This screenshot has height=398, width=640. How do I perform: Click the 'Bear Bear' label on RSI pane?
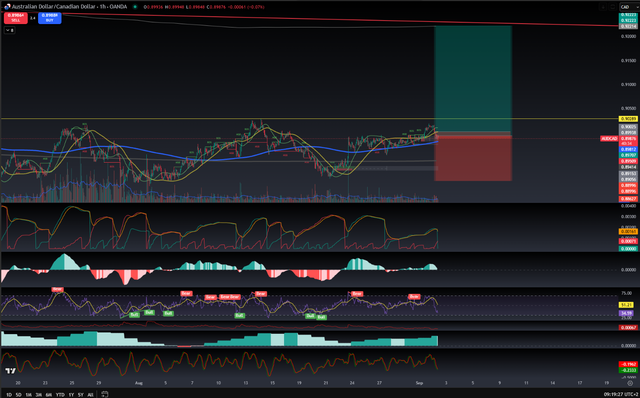click(x=230, y=297)
